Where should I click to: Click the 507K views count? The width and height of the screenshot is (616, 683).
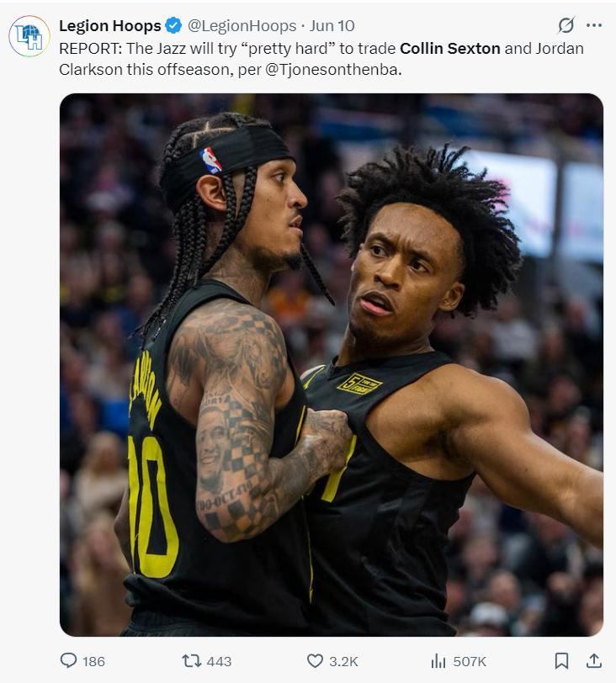(x=470, y=661)
